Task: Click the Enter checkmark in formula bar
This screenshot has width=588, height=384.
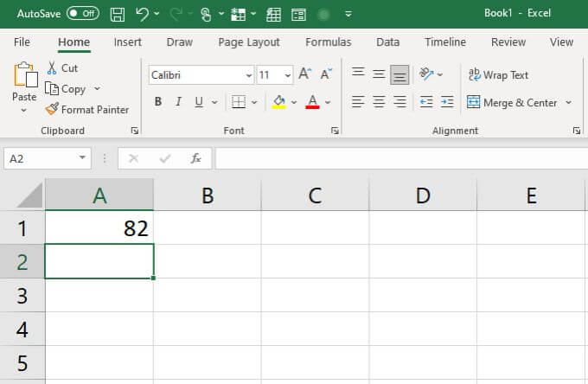Action: coord(165,158)
